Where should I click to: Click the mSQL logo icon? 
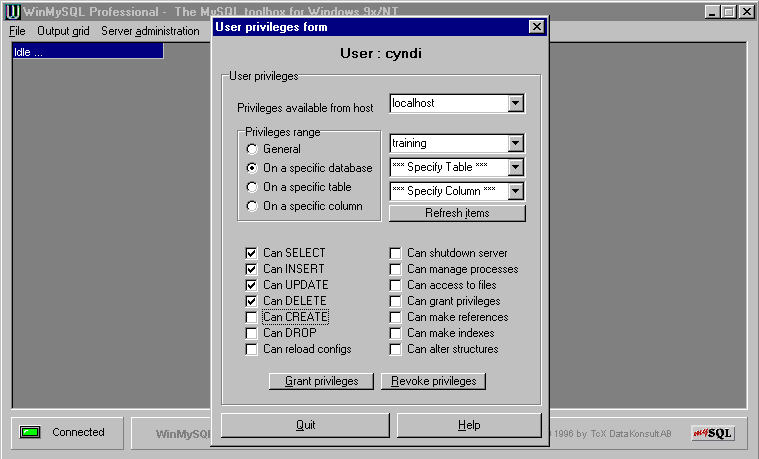(x=713, y=433)
